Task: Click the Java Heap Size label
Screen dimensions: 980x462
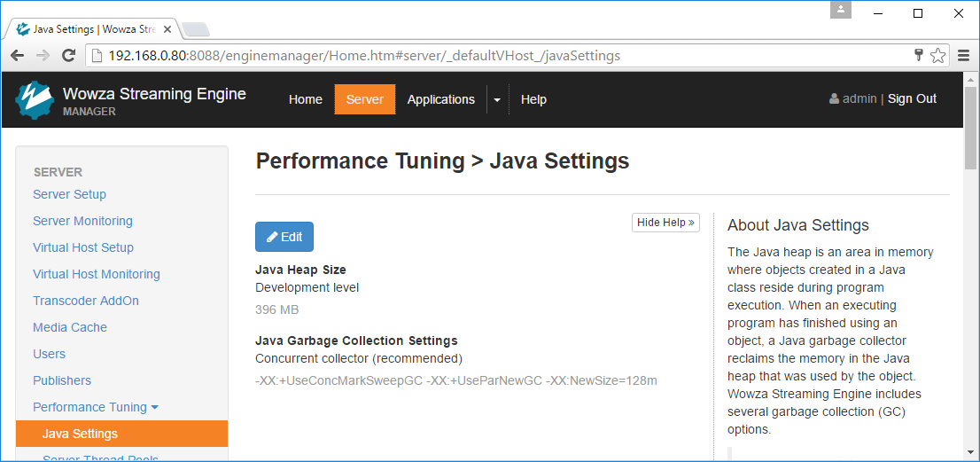Action: (x=300, y=270)
